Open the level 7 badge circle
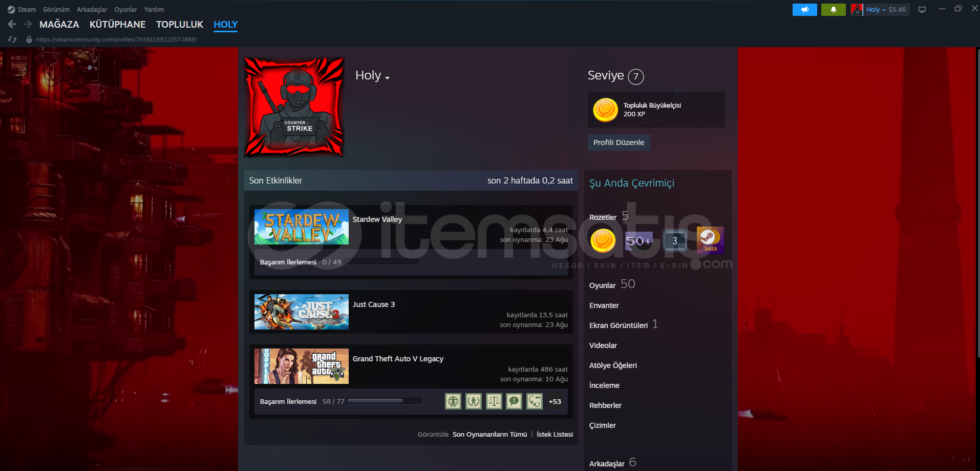The width and height of the screenshot is (980, 471). click(x=636, y=76)
